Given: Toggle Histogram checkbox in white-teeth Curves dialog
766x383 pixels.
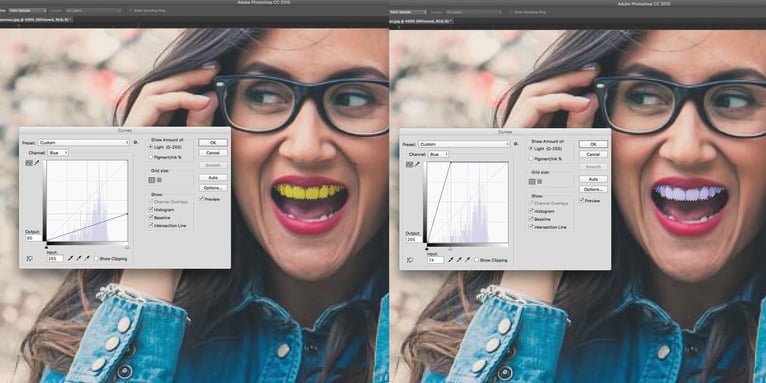Looking at the screenshot, I should click(531, 211).
